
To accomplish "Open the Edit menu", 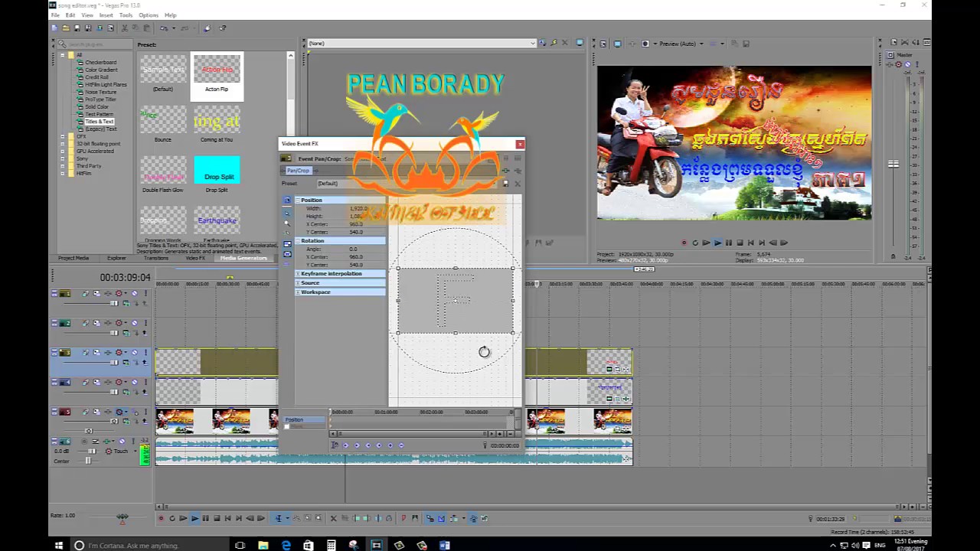I will tap(70, 15).
